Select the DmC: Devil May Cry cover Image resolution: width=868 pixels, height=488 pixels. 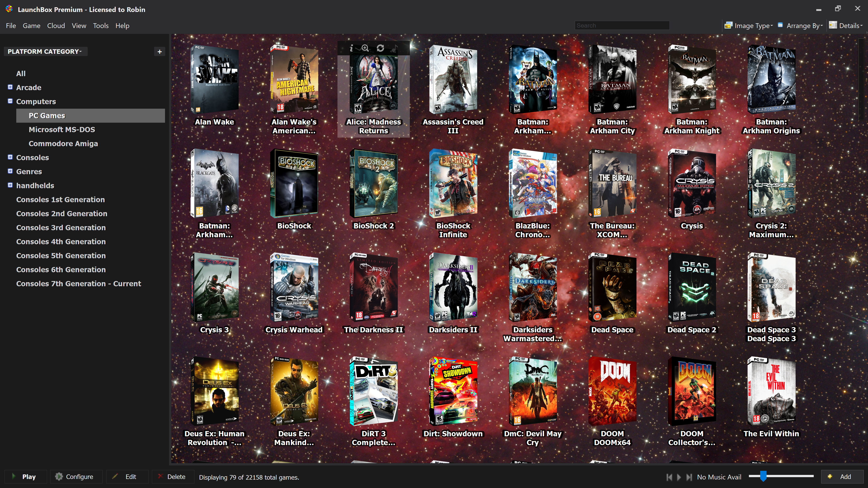(x=533, y=392)
